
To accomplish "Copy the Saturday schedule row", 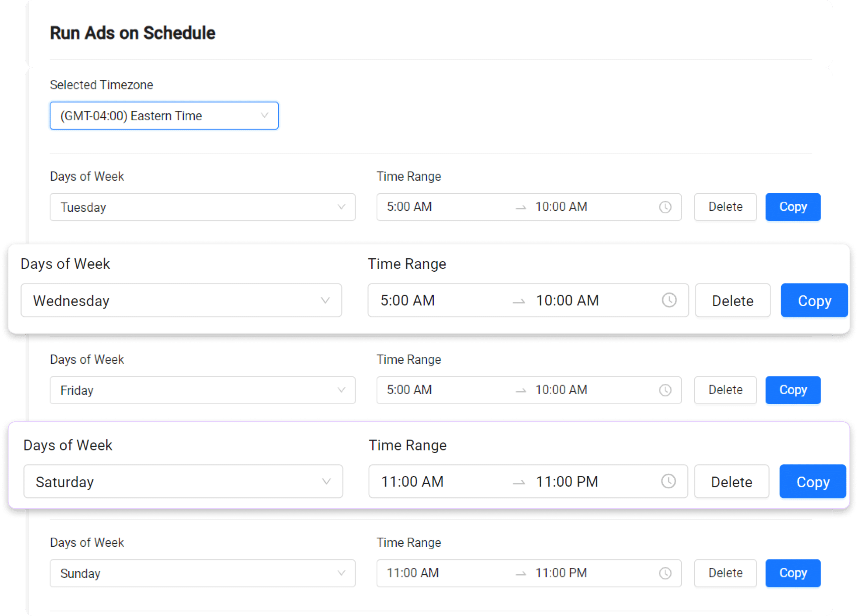I will tap(813, 482).
